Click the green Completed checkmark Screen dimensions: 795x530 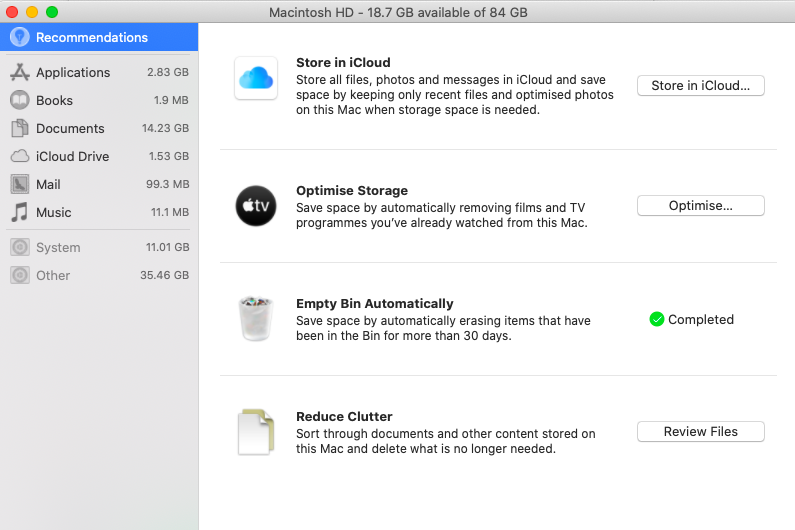coord(657,319)
